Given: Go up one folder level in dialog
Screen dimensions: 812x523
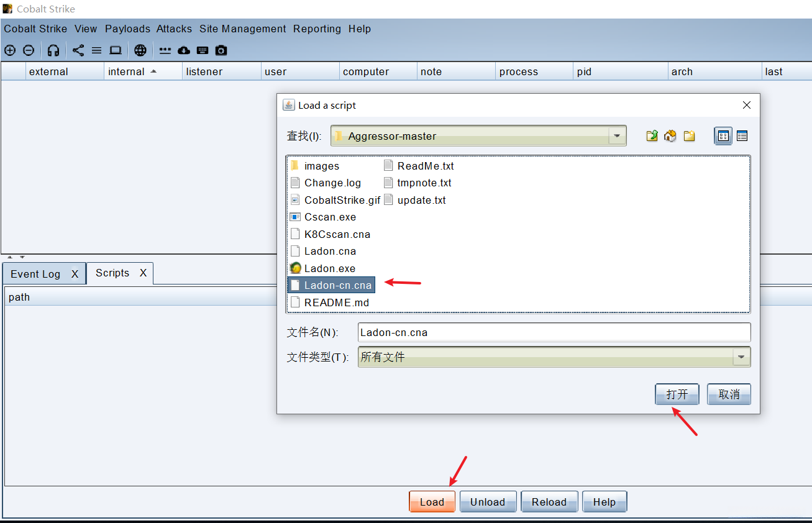Looking at the screenshot, I should (652, 136).
